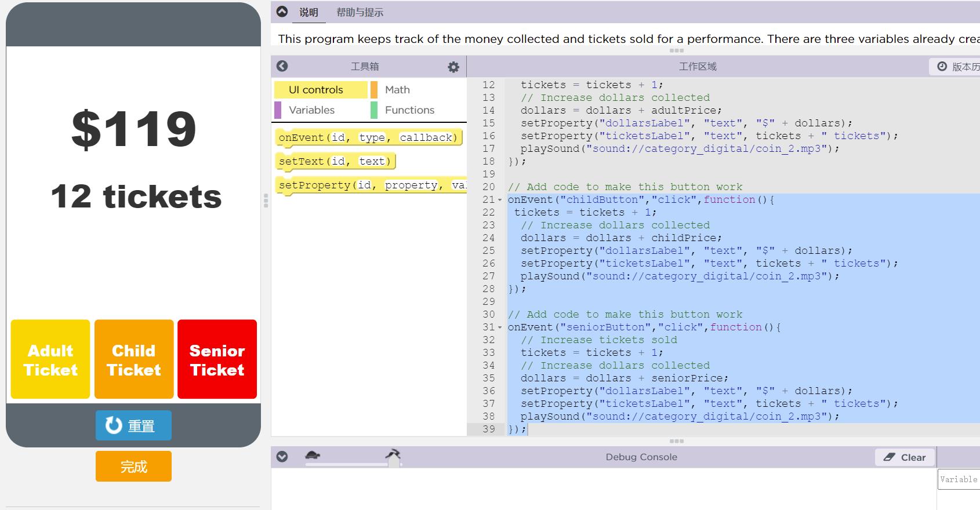Open toolbox settings gear icon

[453, 67]
